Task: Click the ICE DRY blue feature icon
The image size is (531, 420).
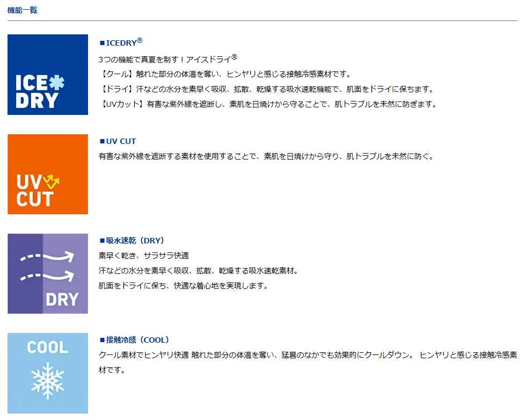Action: pos(48,75)
